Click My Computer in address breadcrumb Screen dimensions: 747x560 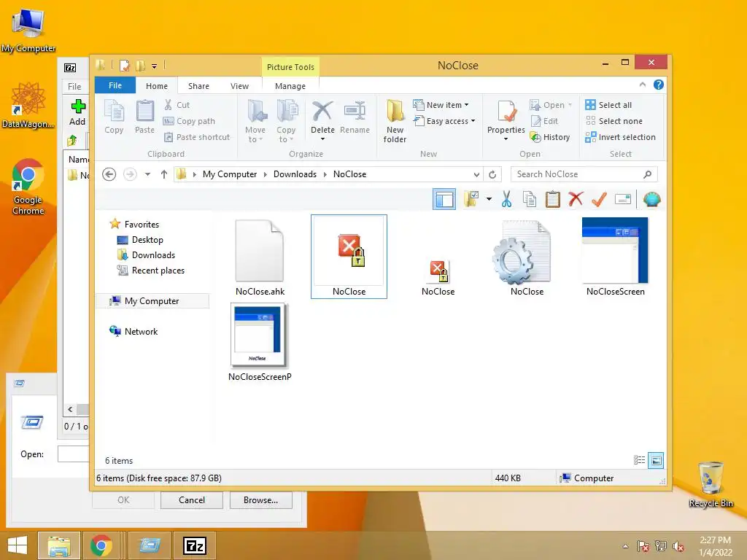230,174
